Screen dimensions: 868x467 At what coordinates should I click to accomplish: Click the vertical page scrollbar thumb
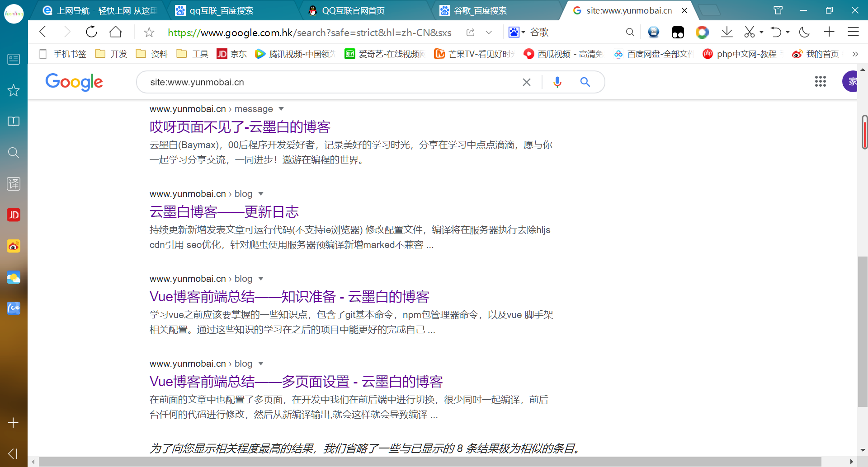coord(863,332)
